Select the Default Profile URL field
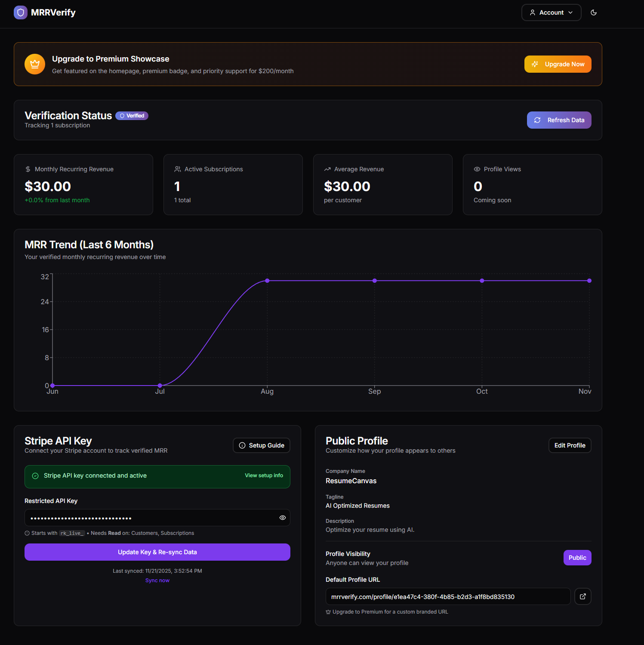 coord(447,596)
